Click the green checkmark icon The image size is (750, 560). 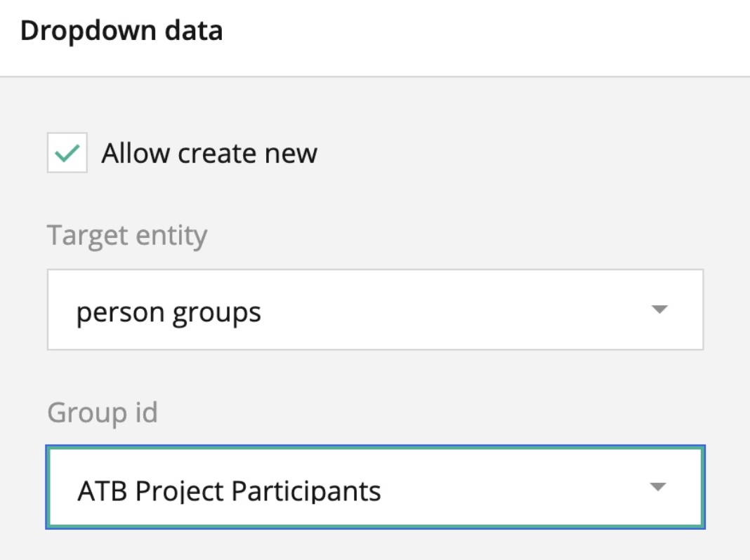tap(67, 153)
